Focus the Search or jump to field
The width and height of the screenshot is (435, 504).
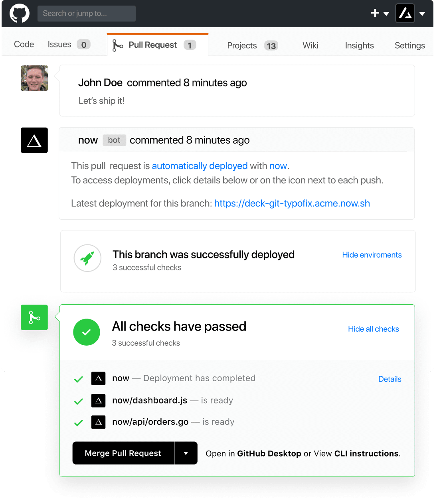(87, 14)
